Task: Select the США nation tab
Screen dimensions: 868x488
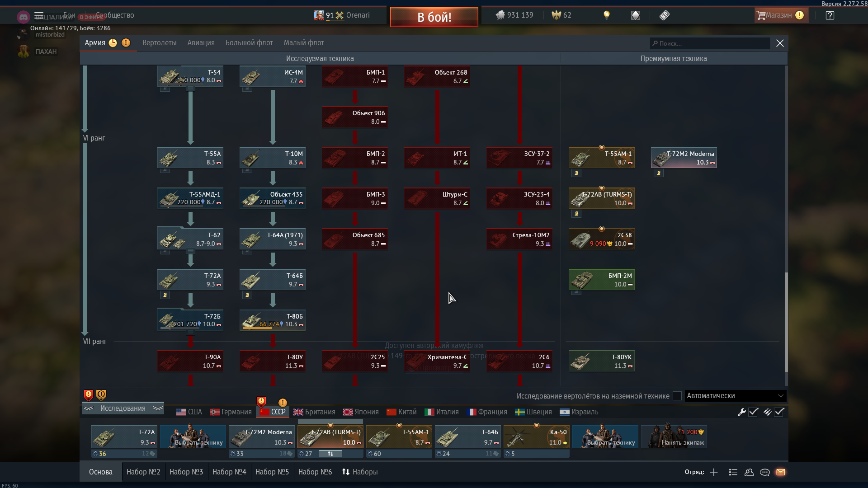Action: point(189,412)
